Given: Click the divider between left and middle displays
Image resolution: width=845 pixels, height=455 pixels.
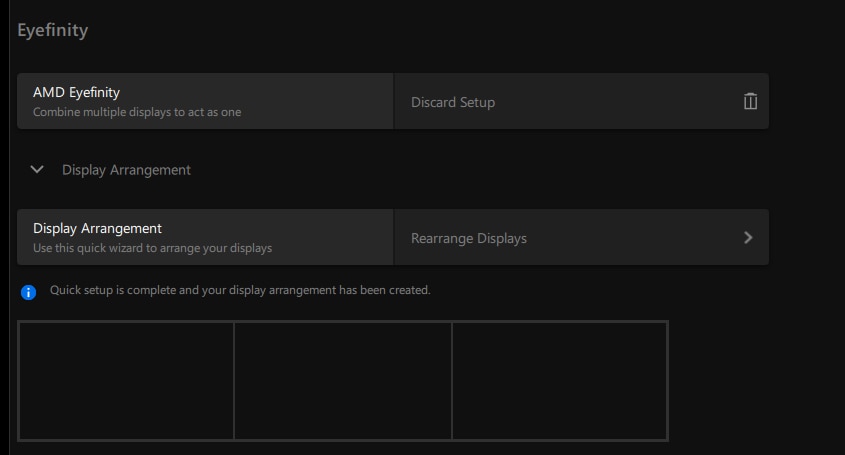Looking at the screenshot, I should pyautogui.click(x=234, y=380).
